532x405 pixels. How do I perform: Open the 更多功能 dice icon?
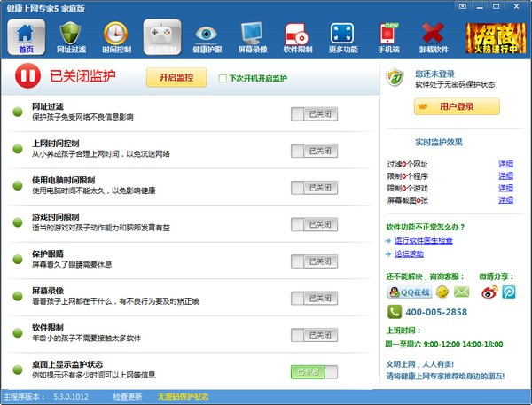[341, 35]
